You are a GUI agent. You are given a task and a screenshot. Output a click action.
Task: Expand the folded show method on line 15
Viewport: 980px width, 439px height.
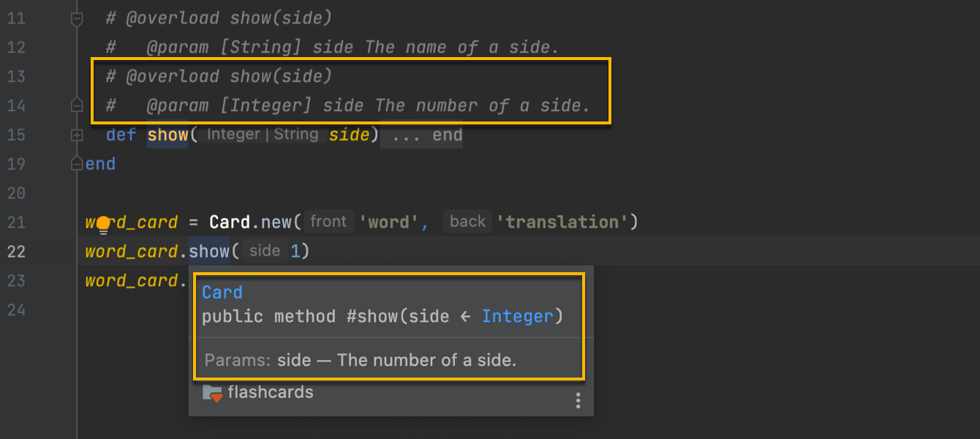click(77, 135)
